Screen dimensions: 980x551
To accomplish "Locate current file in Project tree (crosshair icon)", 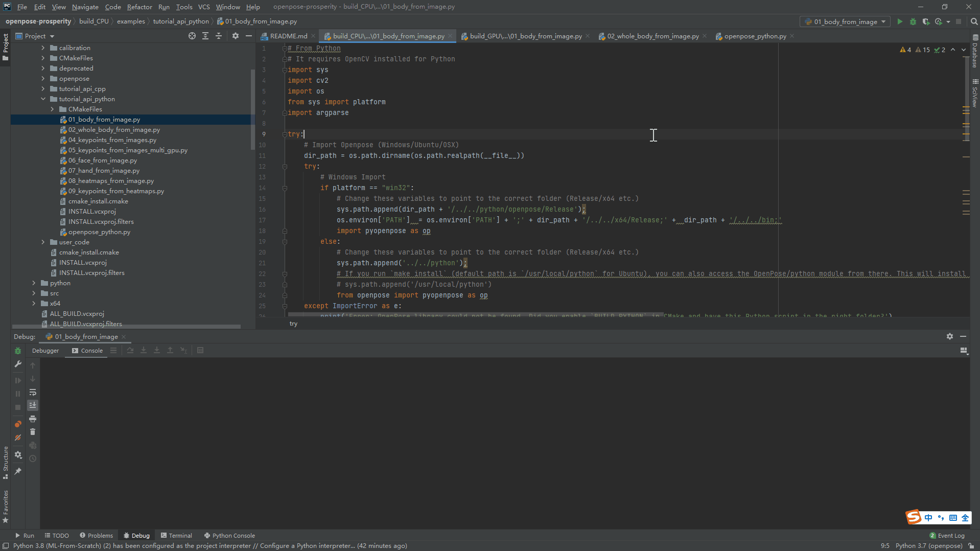I will [192, 36].
